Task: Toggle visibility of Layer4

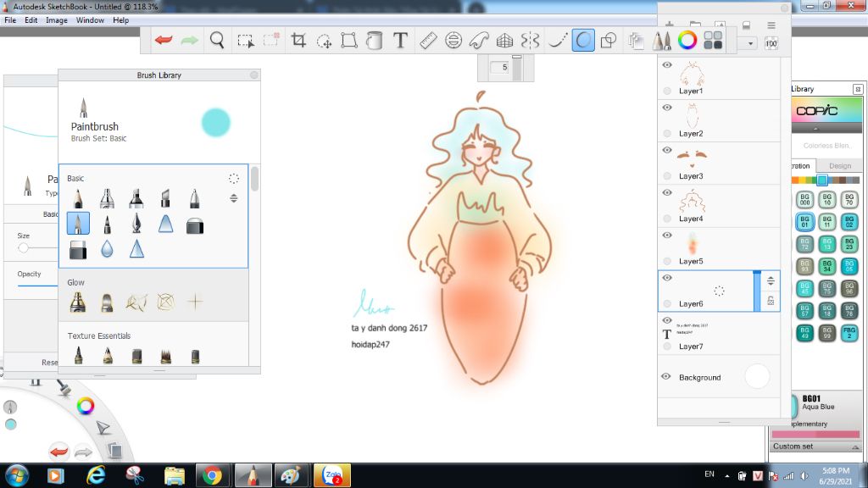Action: [x=667, y=192]
